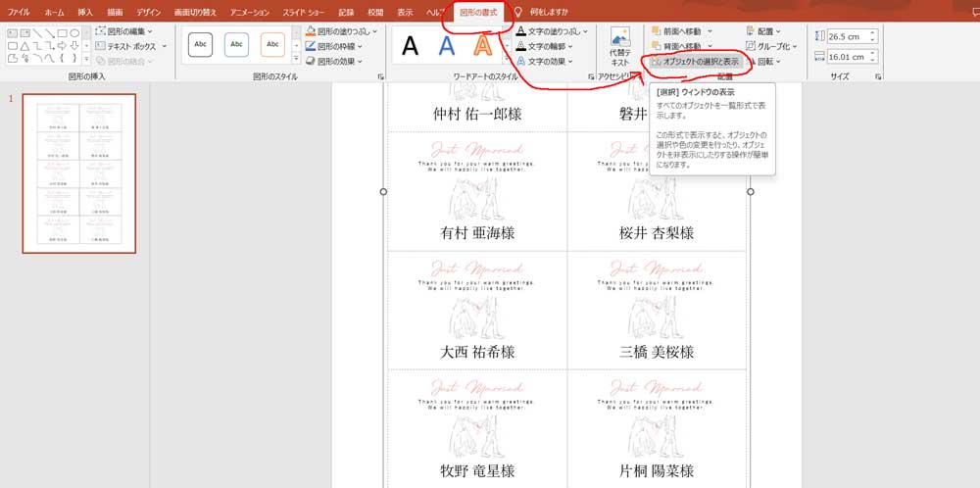This screenshot has width=980, height=488.
Task: Expand Shape Outline (図形の枠線) menu
Action: pos(336,46)
